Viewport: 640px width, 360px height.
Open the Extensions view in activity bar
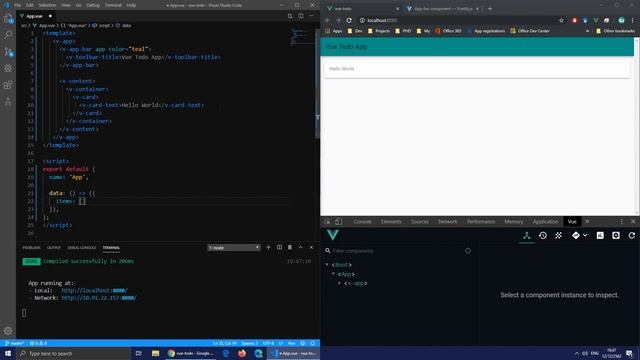pos(8,85)
